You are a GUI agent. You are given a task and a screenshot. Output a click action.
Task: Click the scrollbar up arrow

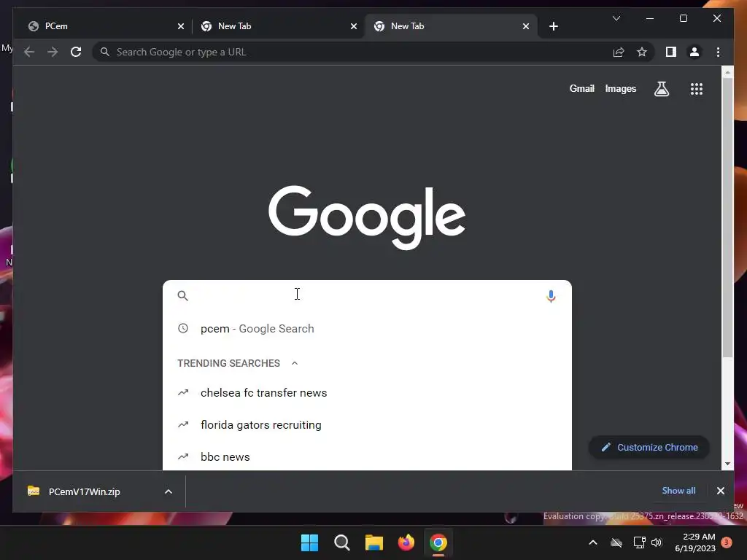(x=727, y=72)
